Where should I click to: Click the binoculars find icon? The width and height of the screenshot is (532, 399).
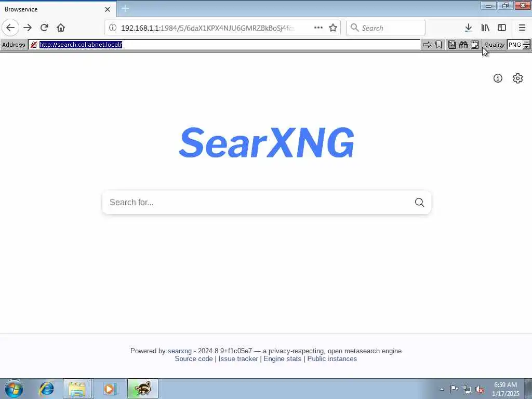463,45
